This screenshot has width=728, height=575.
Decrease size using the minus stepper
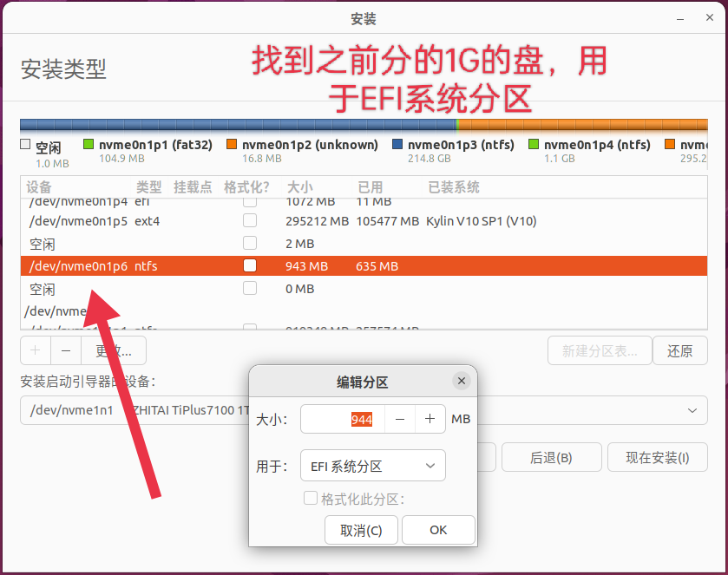pos(399,419)
